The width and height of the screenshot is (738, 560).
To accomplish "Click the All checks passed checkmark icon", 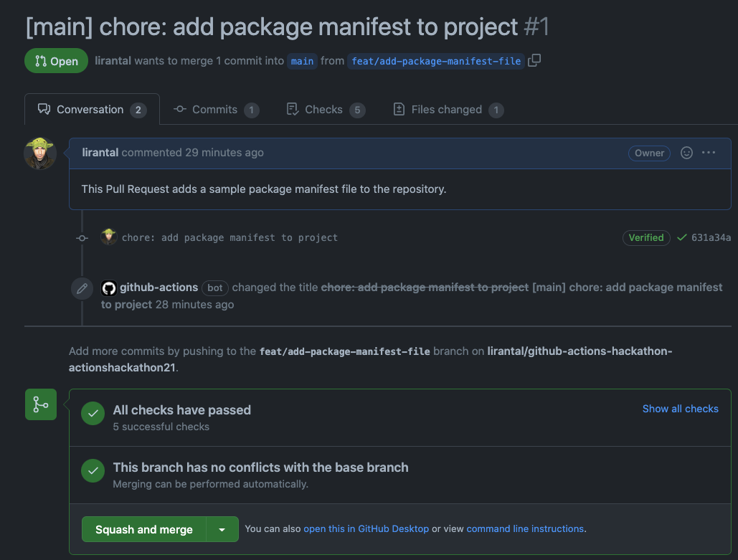I will click(x=93, y=414).
